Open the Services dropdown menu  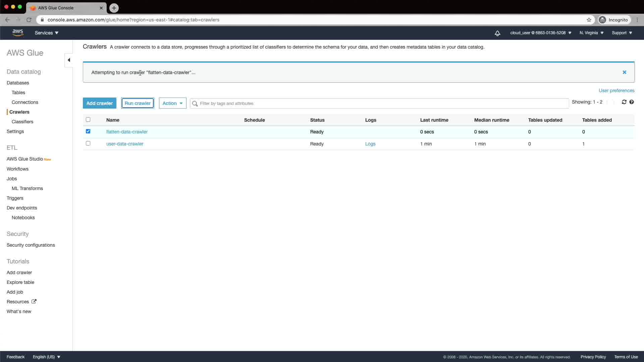click(46, 33)
